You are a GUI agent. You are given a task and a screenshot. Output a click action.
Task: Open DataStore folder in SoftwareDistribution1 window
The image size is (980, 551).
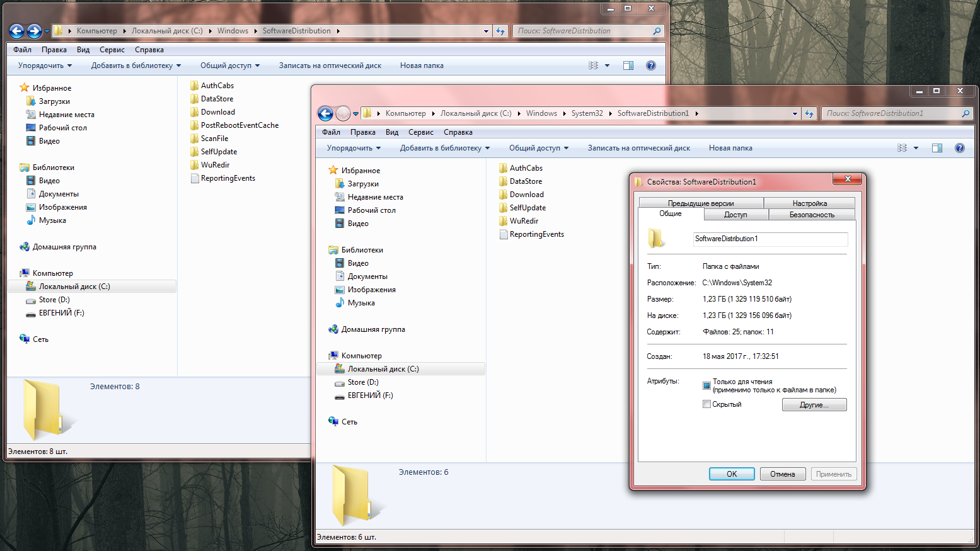pos(521,181)
